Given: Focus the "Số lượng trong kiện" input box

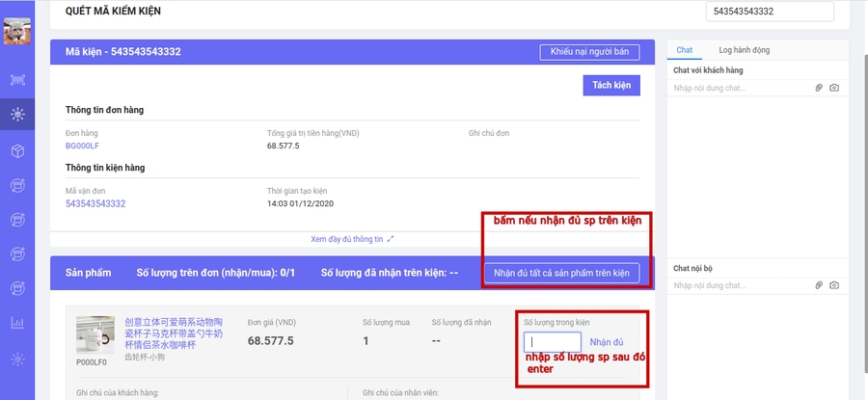Looking at the screenshot, I should 553,342.
